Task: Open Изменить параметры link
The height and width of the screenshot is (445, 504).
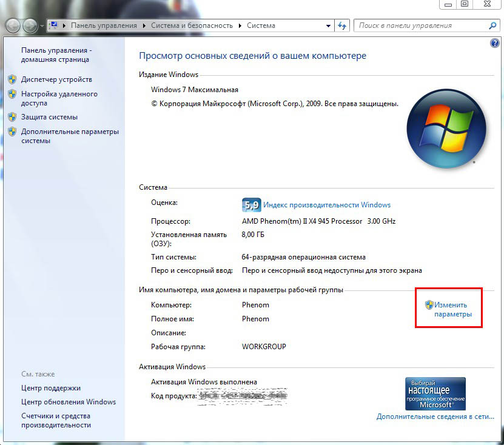Action: (x=452, y=310)
